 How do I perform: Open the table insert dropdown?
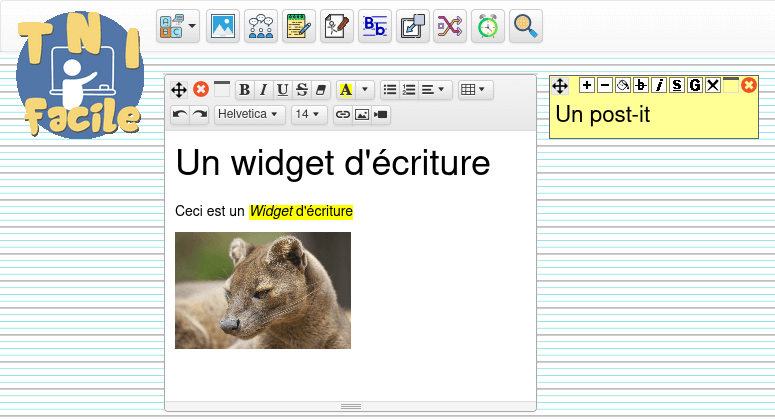[475, 90]
